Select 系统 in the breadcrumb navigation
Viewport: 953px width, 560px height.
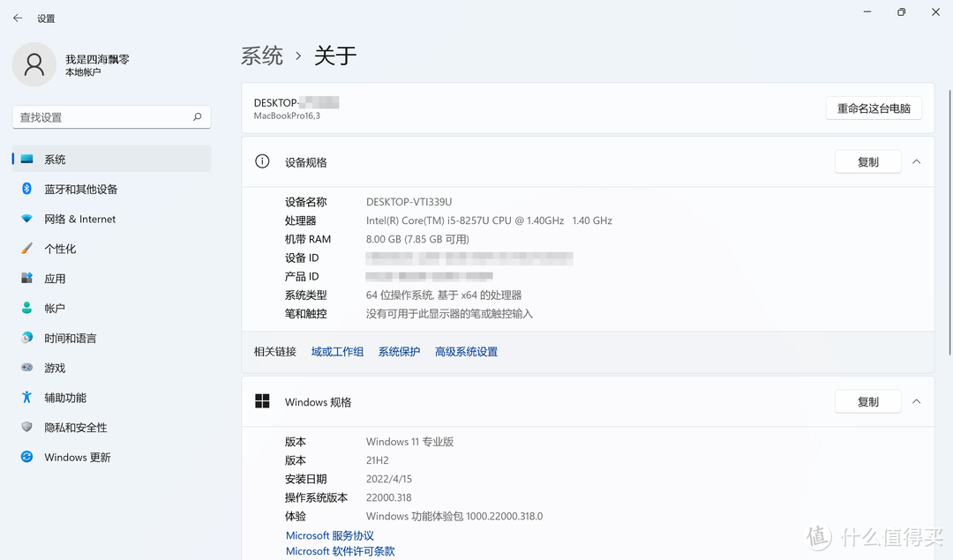click(x=262, y=55)
